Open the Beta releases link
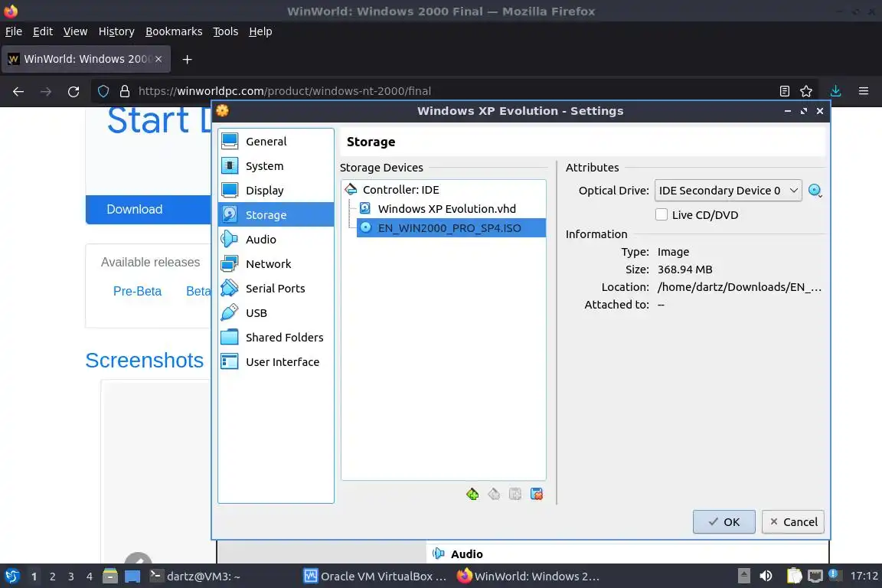882x588 pixels. pos(198,291)
